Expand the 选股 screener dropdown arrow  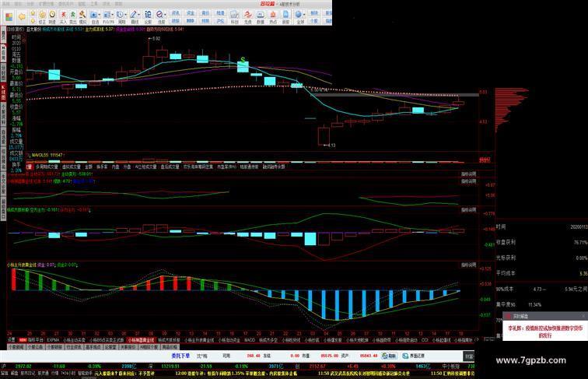tap(165, 15)
